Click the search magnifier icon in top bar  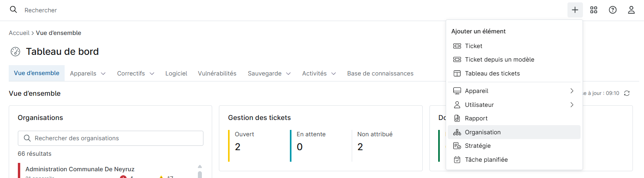click(13, 10)
